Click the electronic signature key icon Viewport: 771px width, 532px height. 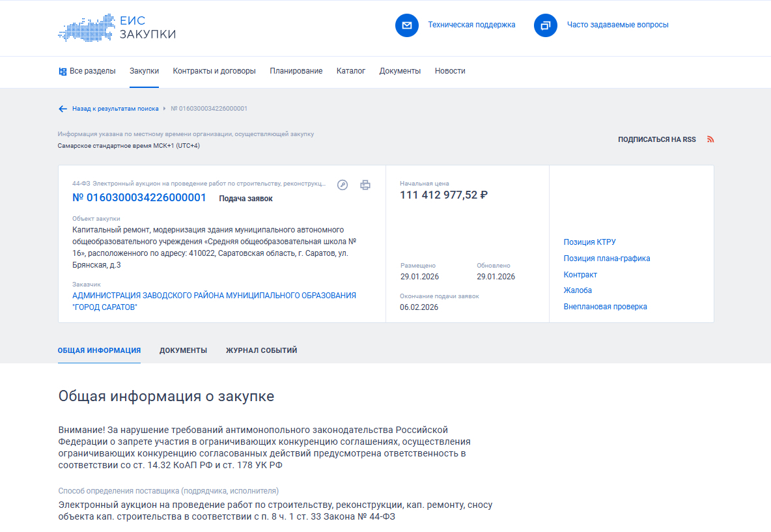click(x=343, y=185)
